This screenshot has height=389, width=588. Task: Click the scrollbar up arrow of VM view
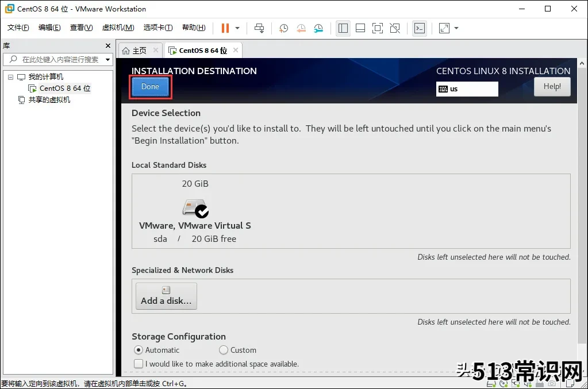(x=582, y=63)
